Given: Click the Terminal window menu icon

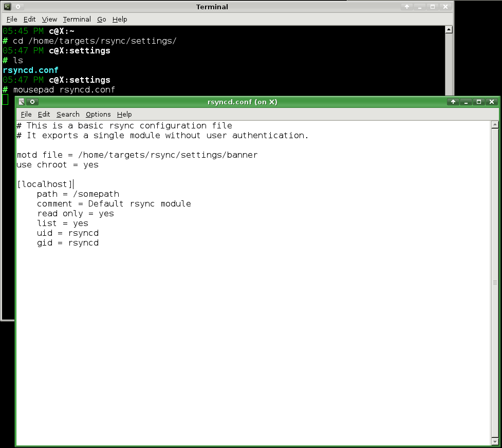Looking at the screenshot, I should pos(7,6).
